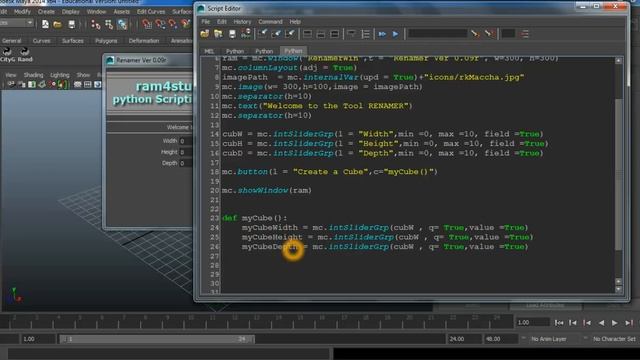Toggle Show Line Numbers icon
The width and height of the screenshot is (640, 360).
point(365,34)
